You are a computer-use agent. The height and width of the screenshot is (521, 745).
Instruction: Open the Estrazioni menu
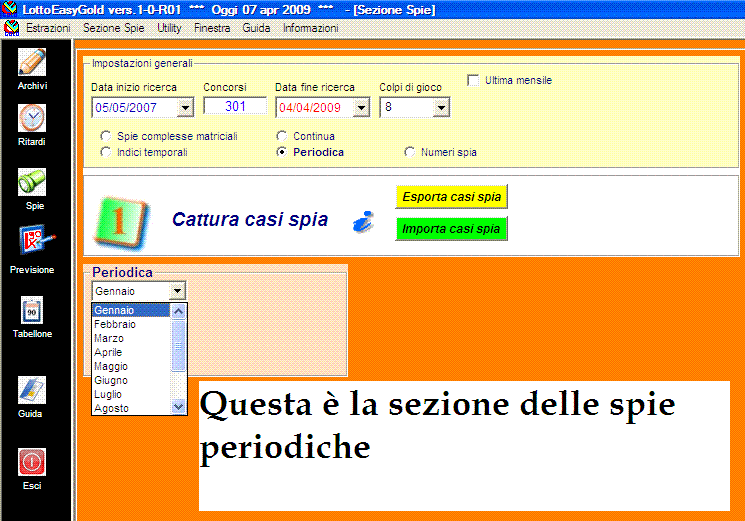tap(48, 28)
